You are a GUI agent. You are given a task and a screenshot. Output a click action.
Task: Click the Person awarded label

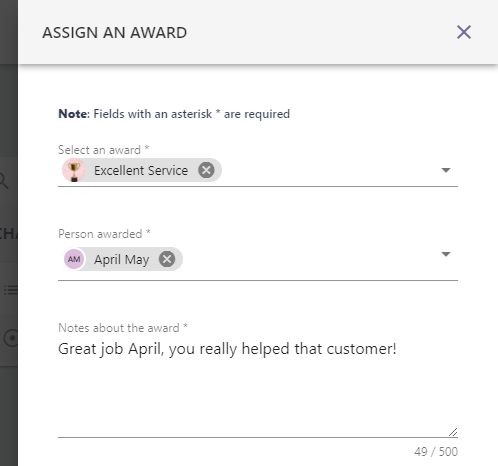(104, 234)
